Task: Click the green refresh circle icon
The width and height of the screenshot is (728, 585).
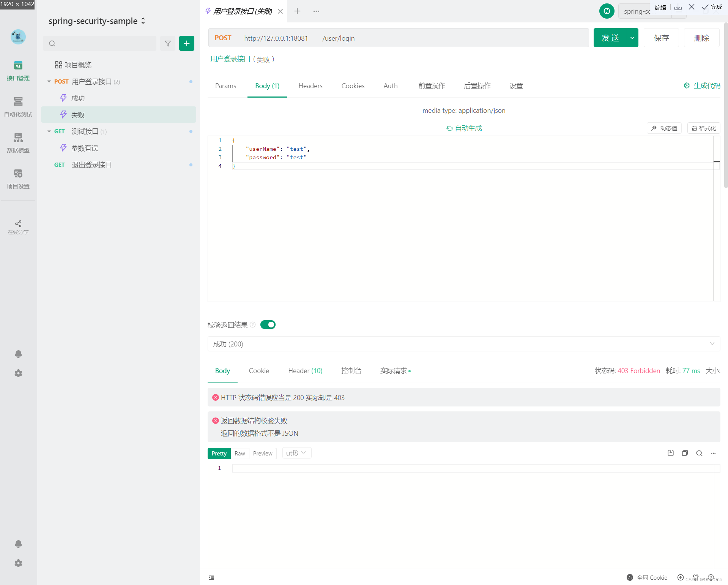Action: (x=607, y=11)
